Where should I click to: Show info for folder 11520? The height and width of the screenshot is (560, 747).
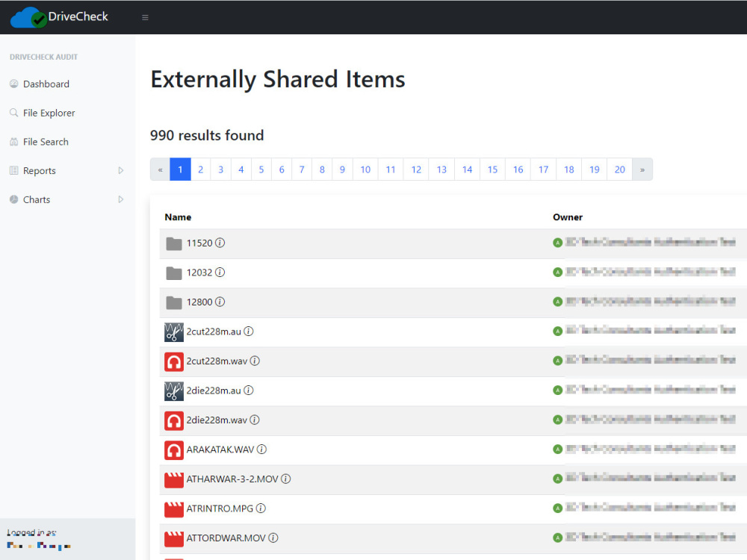point(220,243)
